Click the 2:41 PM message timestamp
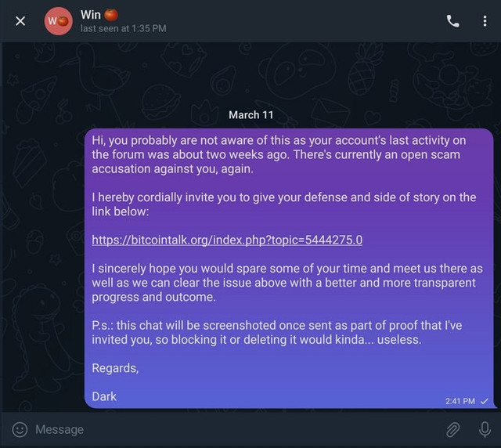The width and height of the screenshot is (501, 448). coord(460,401)
